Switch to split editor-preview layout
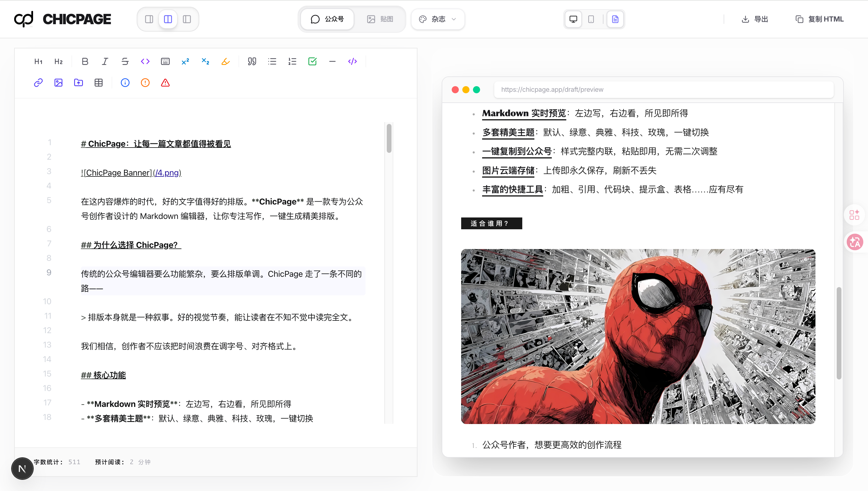 pyautogui.click(x=168, y=19)
